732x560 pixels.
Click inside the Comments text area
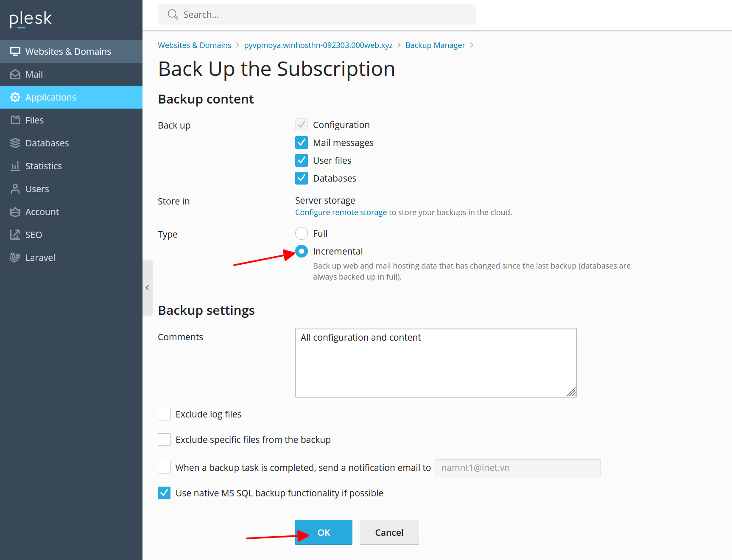436,363
